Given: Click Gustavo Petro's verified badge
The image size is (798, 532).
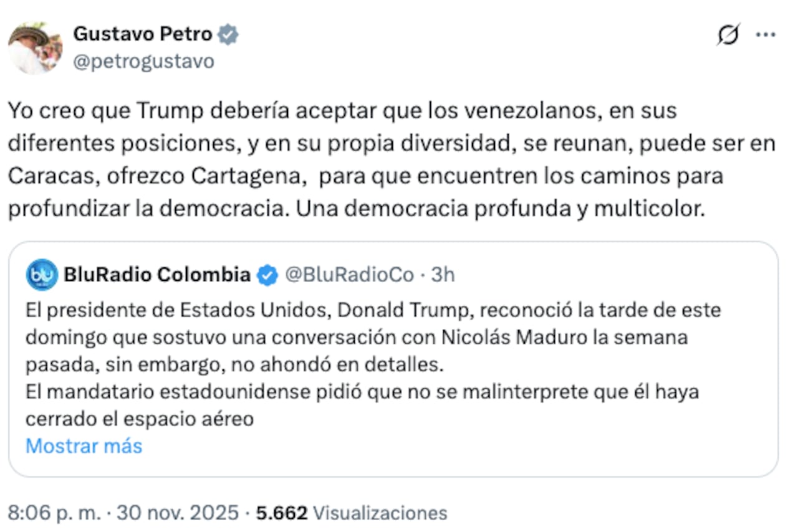Looking at the screenshot, I should [x=228, y=34].
